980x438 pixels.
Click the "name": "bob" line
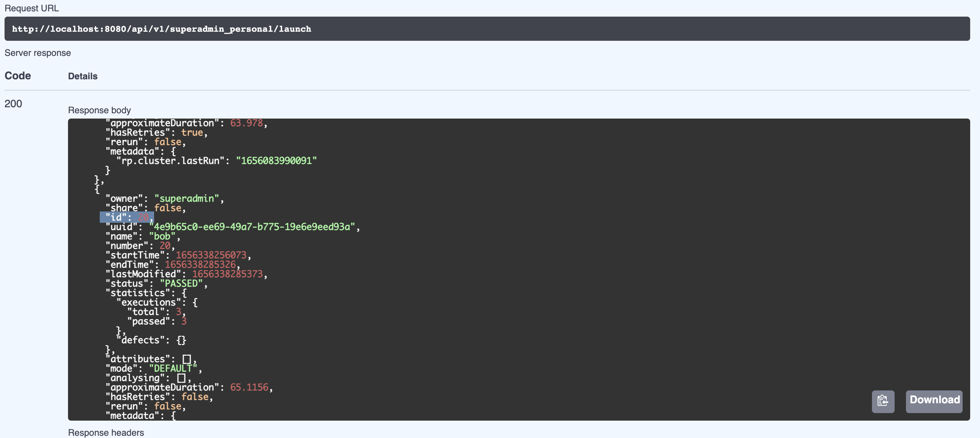tap(143, 236)
